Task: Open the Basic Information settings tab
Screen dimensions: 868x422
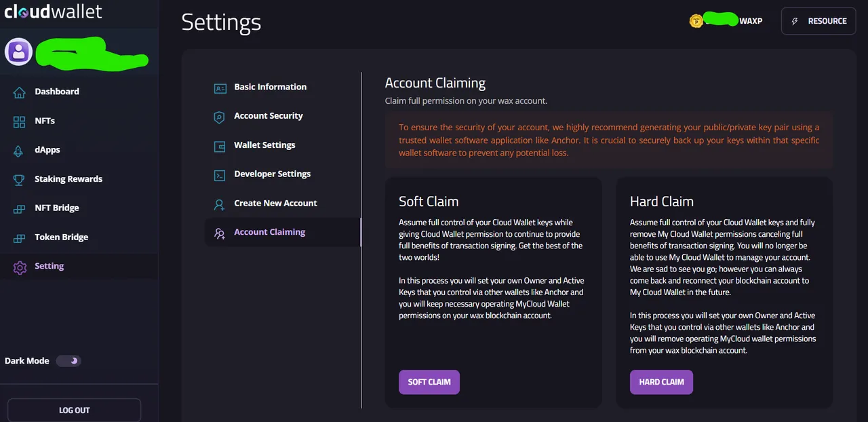Action: point(270,87)
